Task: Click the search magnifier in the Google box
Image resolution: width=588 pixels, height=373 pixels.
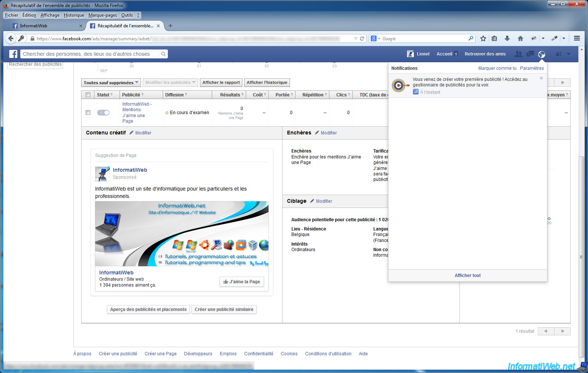Action: [x=471, y=38]
